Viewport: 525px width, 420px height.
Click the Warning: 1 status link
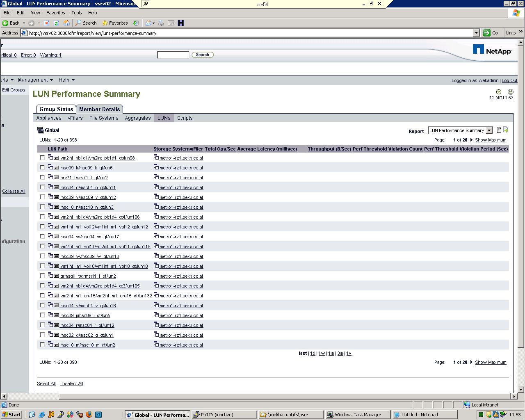(51, 55)
